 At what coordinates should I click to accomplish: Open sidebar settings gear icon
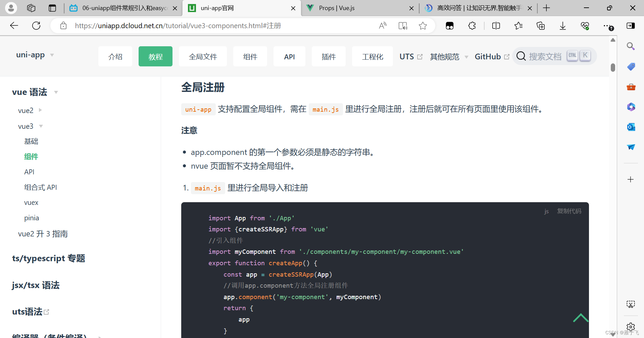tap(631, 327)
